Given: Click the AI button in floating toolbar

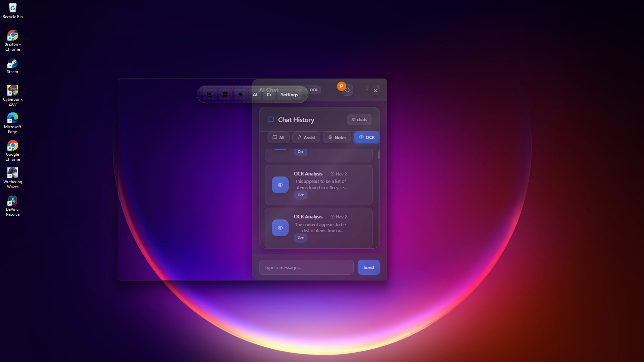Looking at the screenshot, I should 255,95.
